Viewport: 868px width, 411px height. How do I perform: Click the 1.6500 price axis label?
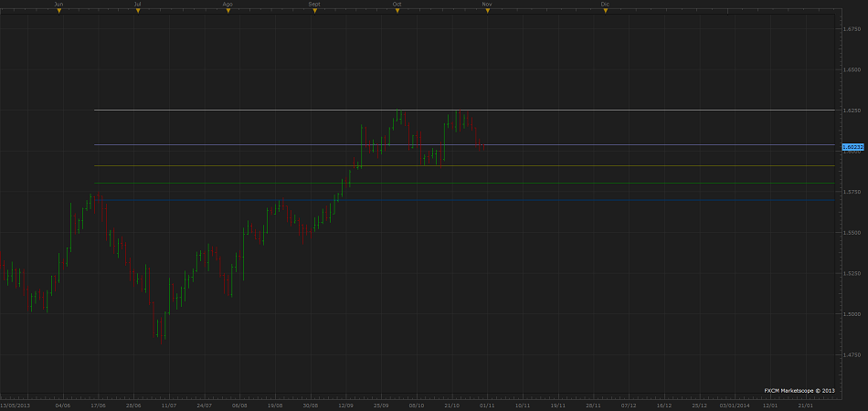click(852, 69)
